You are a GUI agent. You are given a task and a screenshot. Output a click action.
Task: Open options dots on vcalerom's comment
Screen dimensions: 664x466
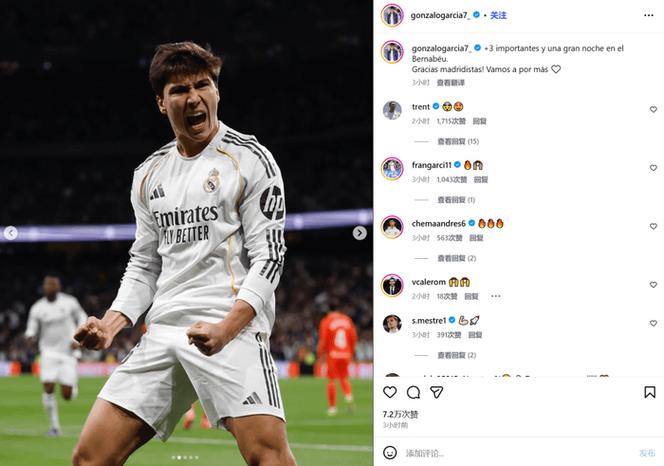click(495, 296)
